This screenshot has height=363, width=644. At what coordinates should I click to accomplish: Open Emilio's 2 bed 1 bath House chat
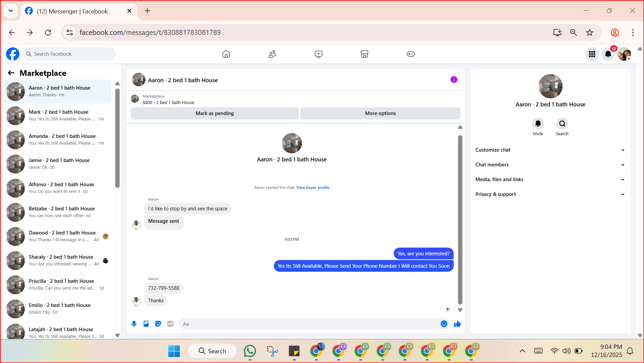coord(57,309)
